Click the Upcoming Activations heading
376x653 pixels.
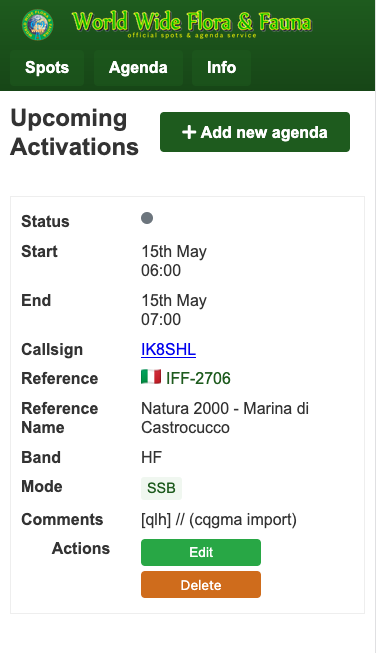(75, 132)
